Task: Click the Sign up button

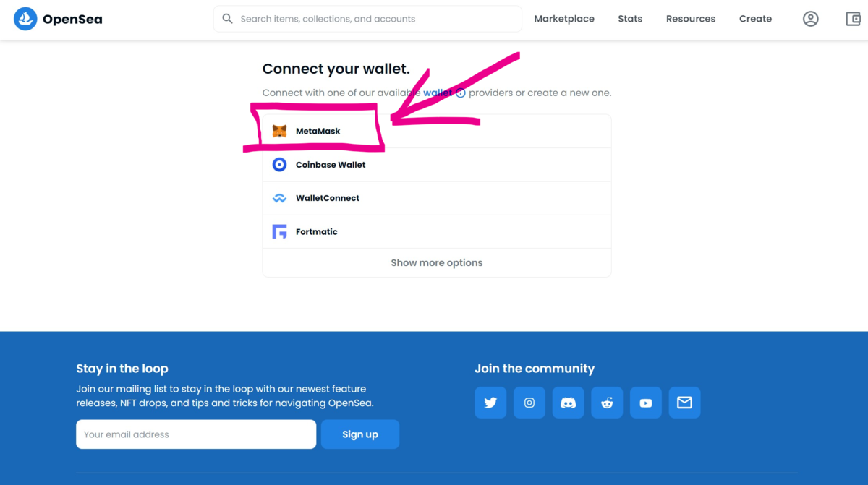Action: click(x=360, y=434)
